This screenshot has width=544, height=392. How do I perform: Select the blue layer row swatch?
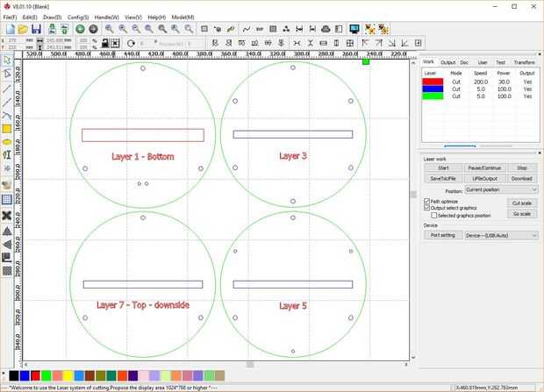coord(433,89)
